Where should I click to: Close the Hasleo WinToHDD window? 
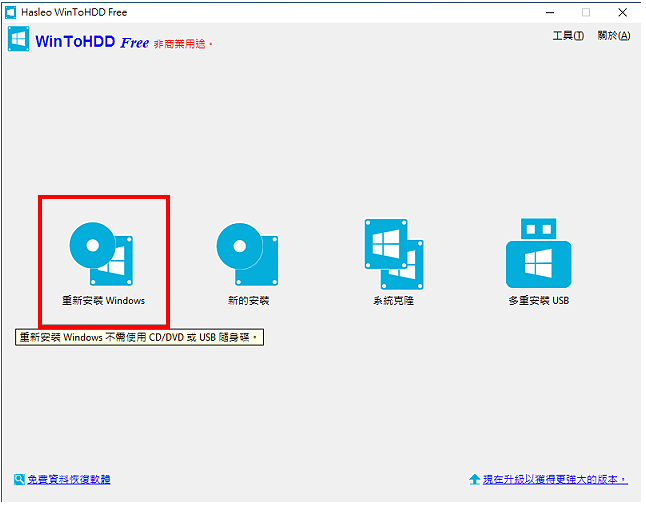[623, 12]
